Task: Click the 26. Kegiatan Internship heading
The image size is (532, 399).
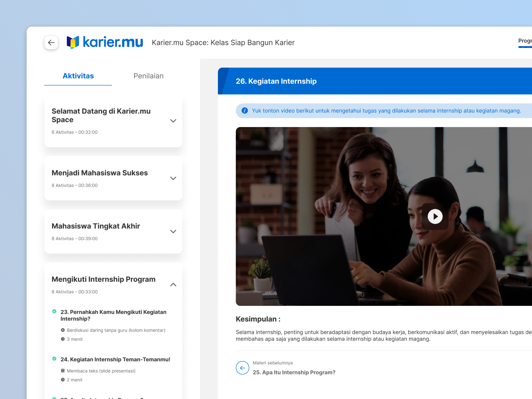Action: point(276,81)
